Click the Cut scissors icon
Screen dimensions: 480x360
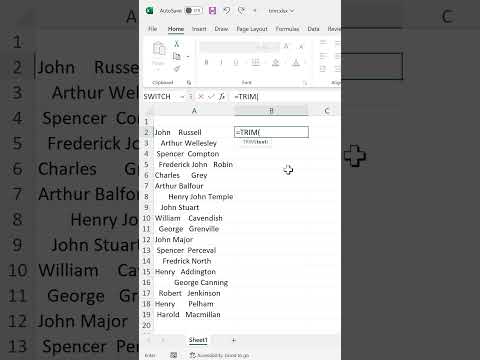[x=177, y=44]
